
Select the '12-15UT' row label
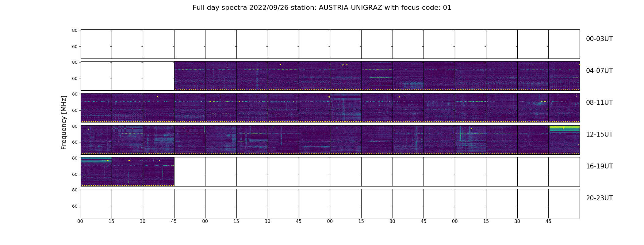[599, 134]
